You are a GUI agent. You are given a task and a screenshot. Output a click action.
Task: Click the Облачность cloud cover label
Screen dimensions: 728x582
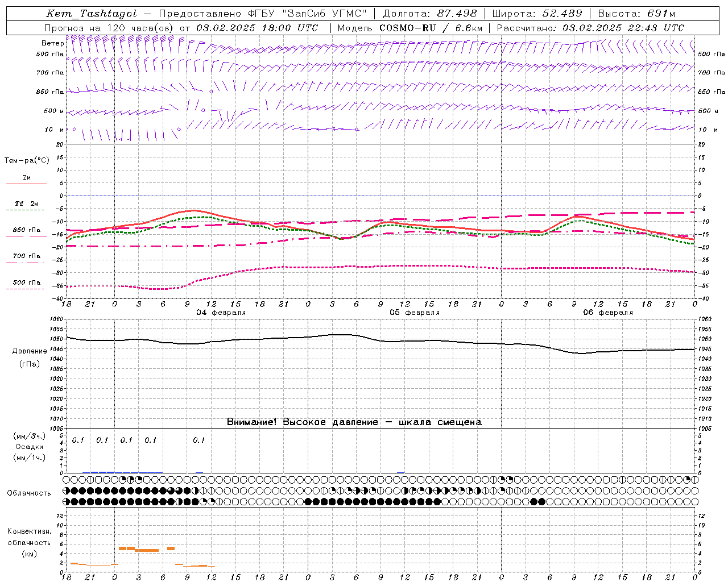(x=29, y=493)
